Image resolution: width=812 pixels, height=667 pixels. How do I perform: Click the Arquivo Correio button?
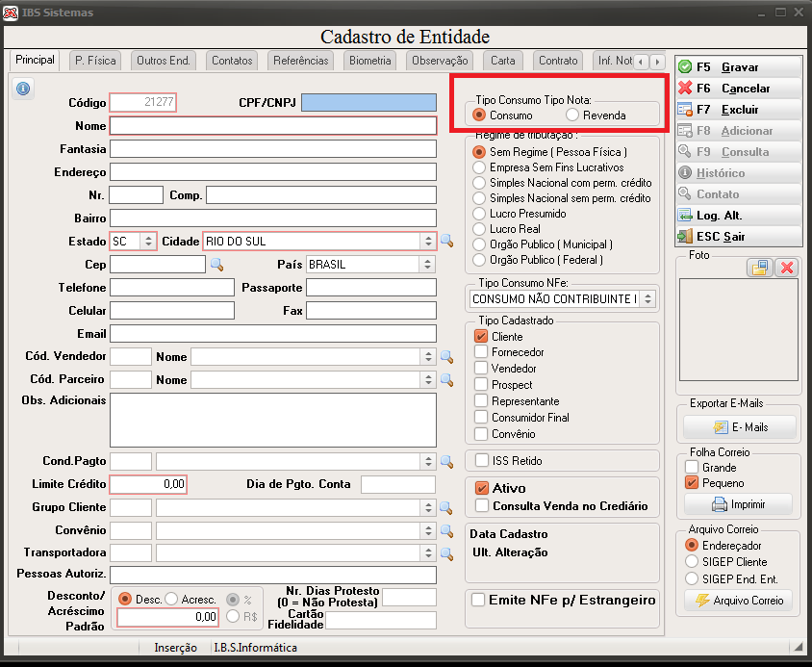pos(739,601)
